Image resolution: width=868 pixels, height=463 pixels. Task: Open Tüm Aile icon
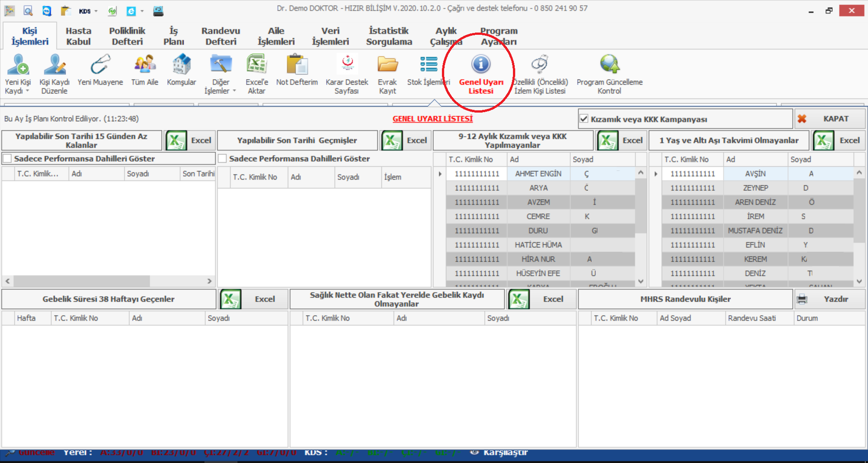click(x=145, y=65)
